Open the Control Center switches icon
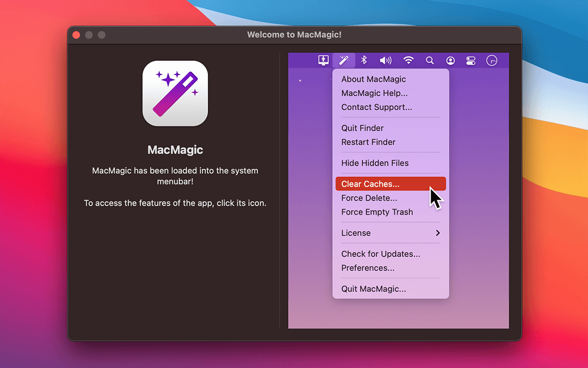 click(471, 60)
